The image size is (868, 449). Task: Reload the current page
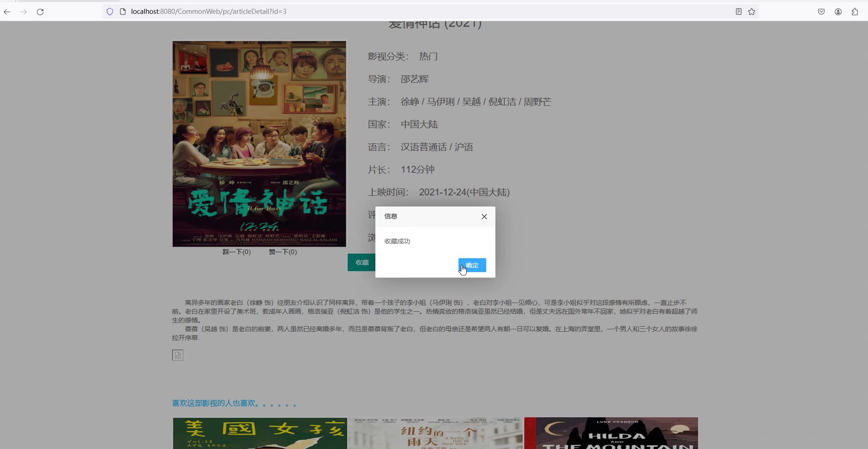click(40, 12)
